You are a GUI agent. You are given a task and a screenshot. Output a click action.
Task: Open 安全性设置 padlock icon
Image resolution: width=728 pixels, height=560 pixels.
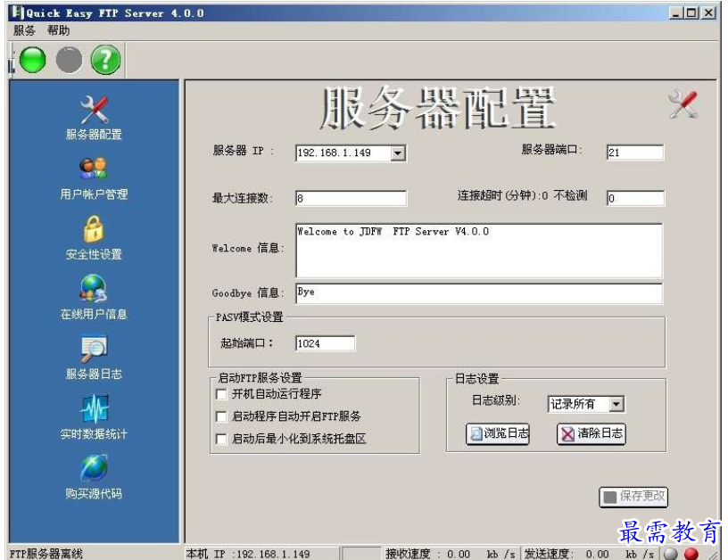(94, 229)
